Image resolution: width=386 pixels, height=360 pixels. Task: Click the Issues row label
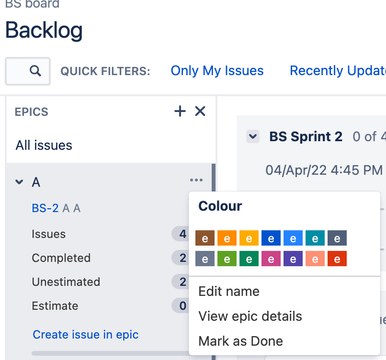tap(48, 234)
